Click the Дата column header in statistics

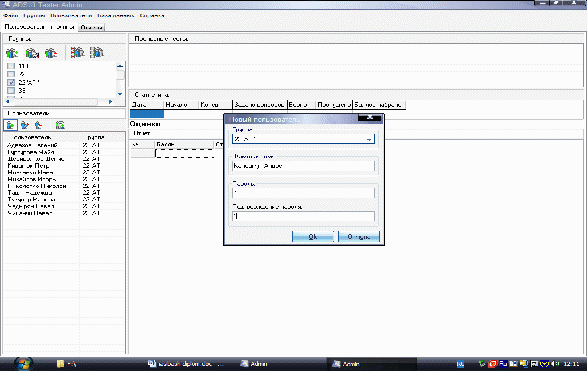tap(147, 105)
